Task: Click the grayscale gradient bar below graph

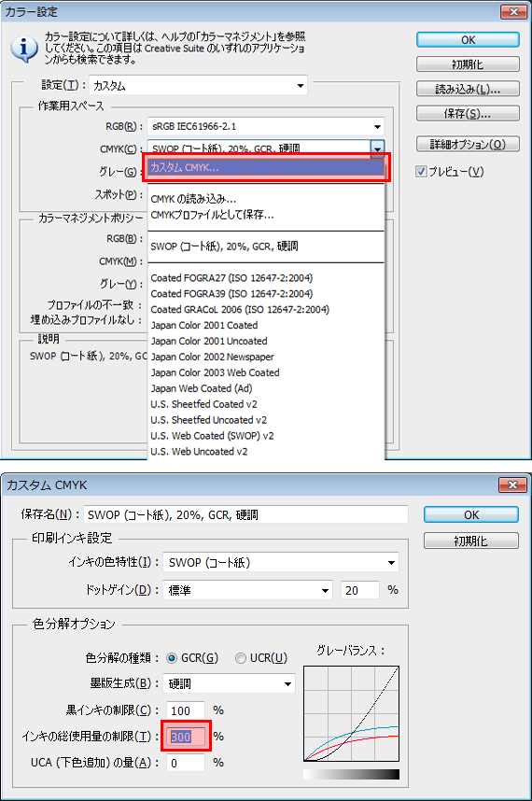Action: (x=351, y=775)
